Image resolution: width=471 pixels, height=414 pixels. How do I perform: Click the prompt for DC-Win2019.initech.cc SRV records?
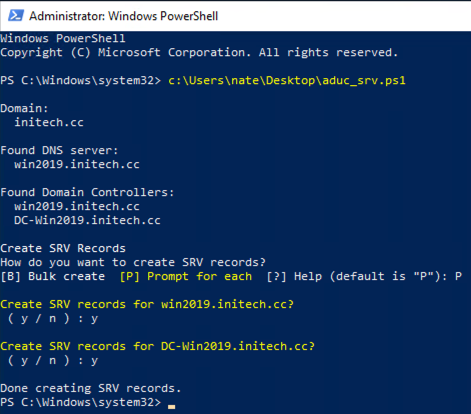157,346
